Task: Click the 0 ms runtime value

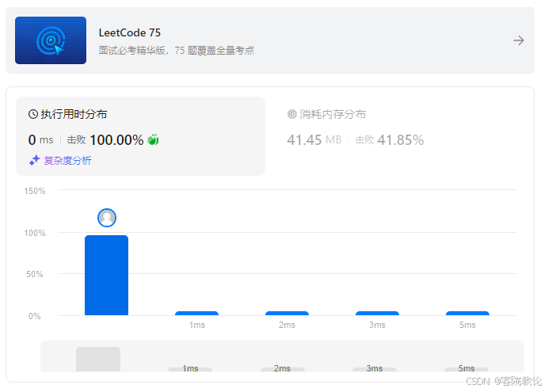Action: [x=41, y=140]
